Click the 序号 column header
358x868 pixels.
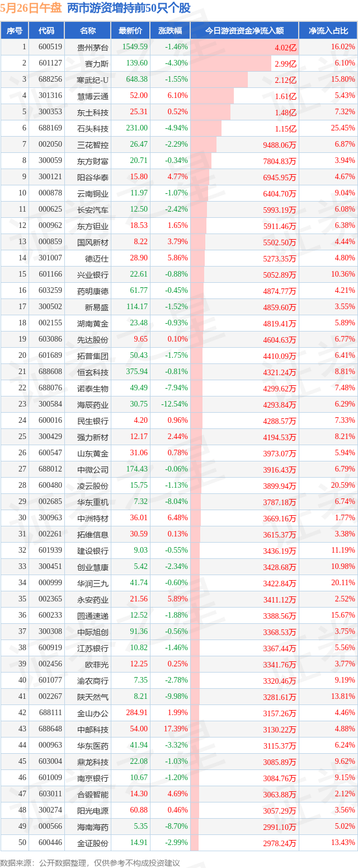15,31
